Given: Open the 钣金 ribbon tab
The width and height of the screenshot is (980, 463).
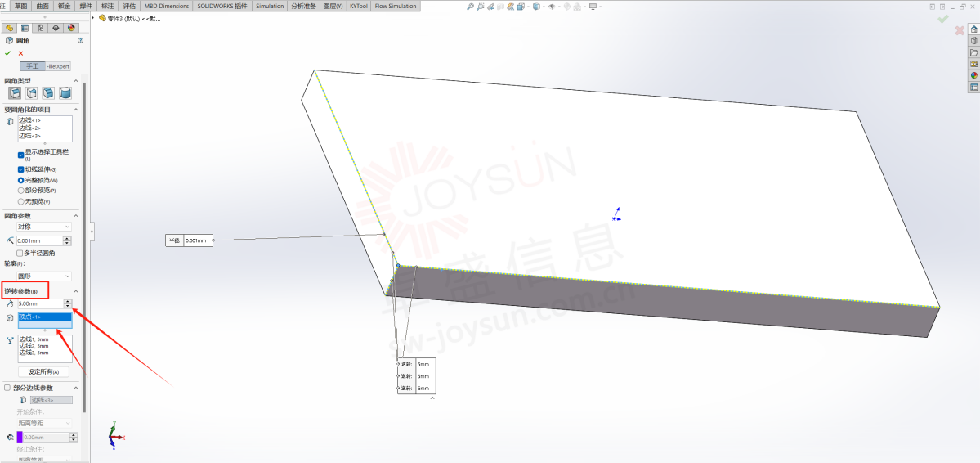Looking at the screenshot, I should [64, 7].
